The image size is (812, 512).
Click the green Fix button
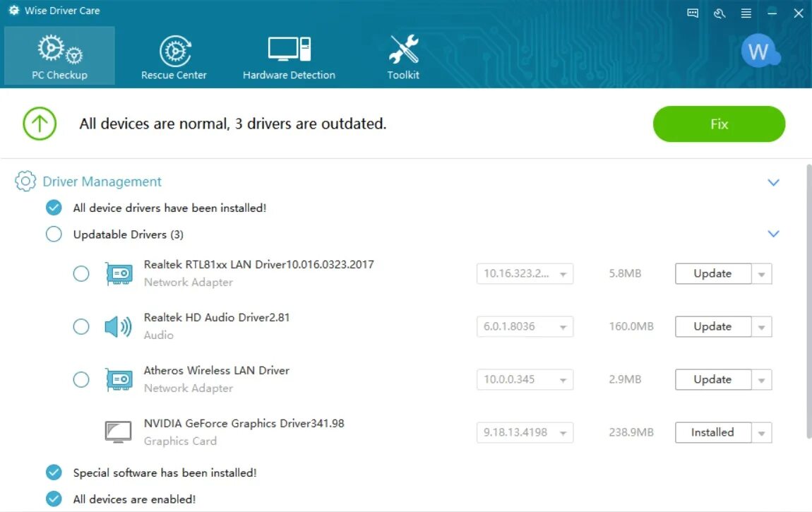point(719,124)
